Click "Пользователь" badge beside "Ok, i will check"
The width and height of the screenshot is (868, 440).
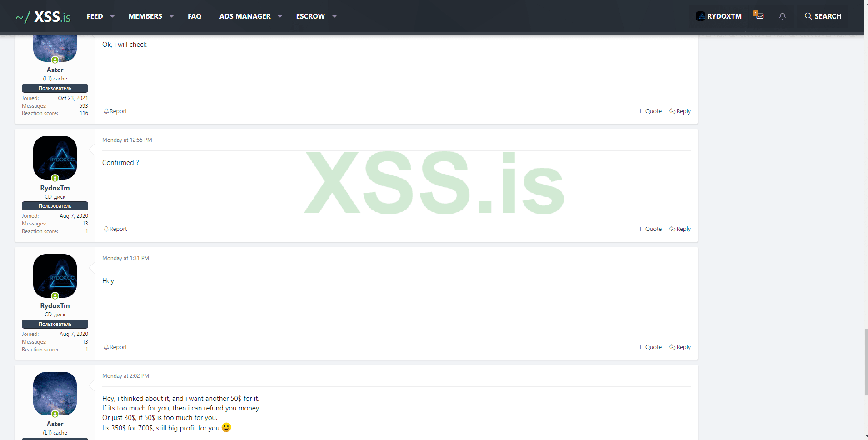click(55, 88)
